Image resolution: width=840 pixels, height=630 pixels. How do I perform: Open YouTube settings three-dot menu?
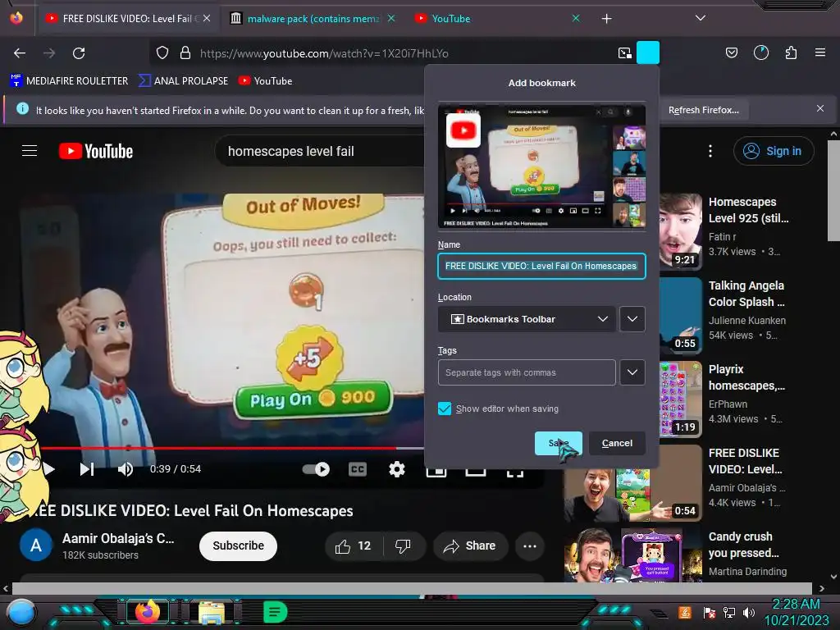click(710, 151)
